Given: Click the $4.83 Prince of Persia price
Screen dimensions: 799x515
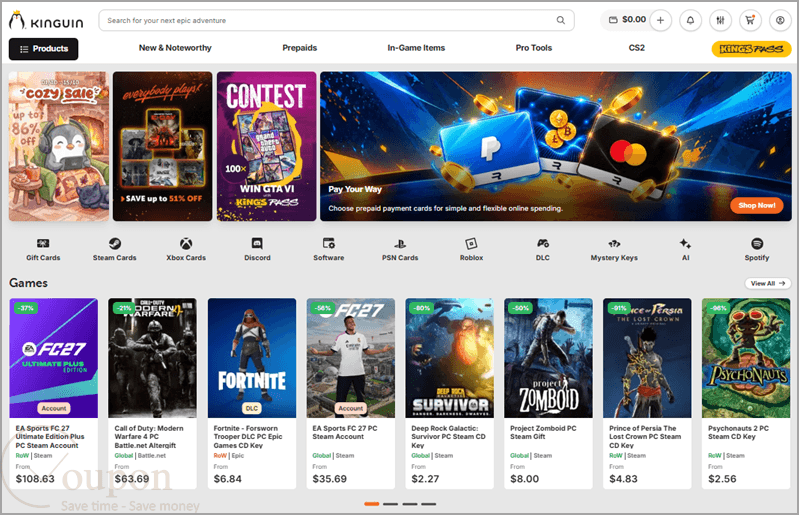Looking at the screenshot, I should (x=623, y=479).
